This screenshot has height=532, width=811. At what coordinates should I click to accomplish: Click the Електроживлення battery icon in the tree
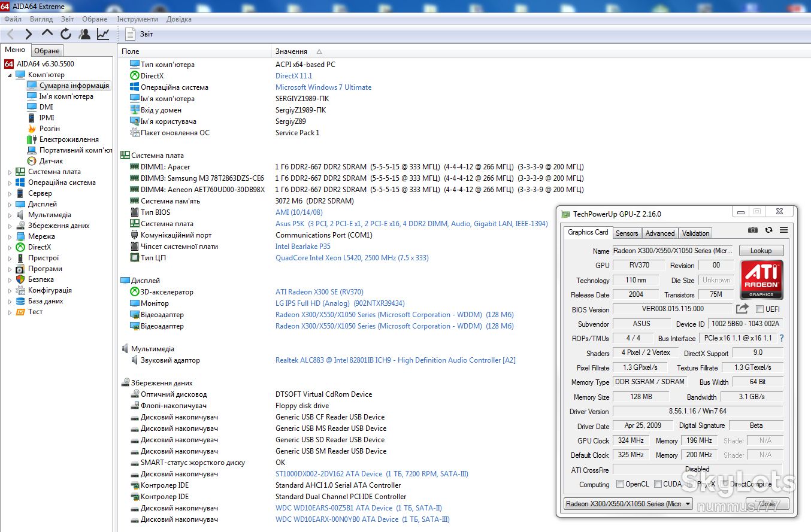click(x=32, y=139)
